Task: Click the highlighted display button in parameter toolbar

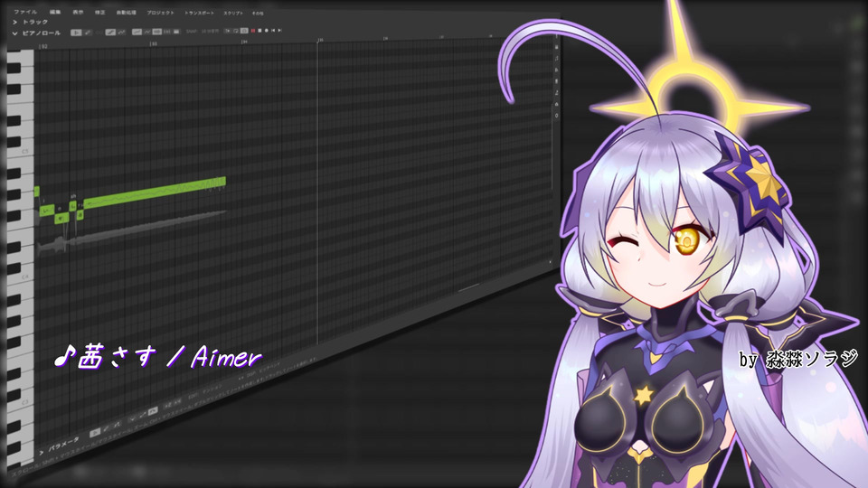Action: coord(153,411)
